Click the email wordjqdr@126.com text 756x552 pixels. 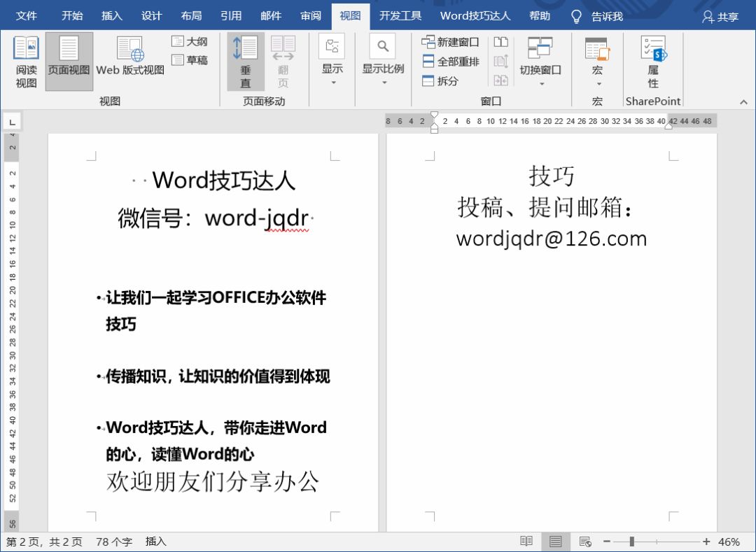click(x=552, y=239)
